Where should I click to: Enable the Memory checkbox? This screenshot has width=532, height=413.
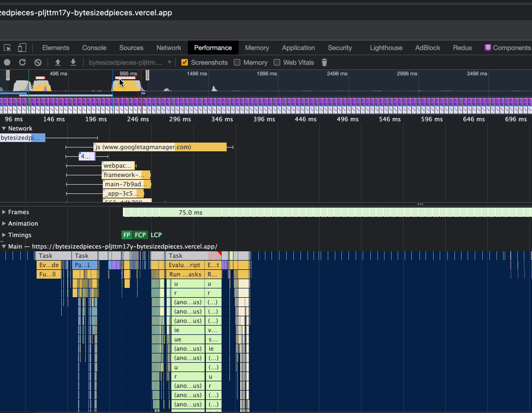[x=238, y=62]
